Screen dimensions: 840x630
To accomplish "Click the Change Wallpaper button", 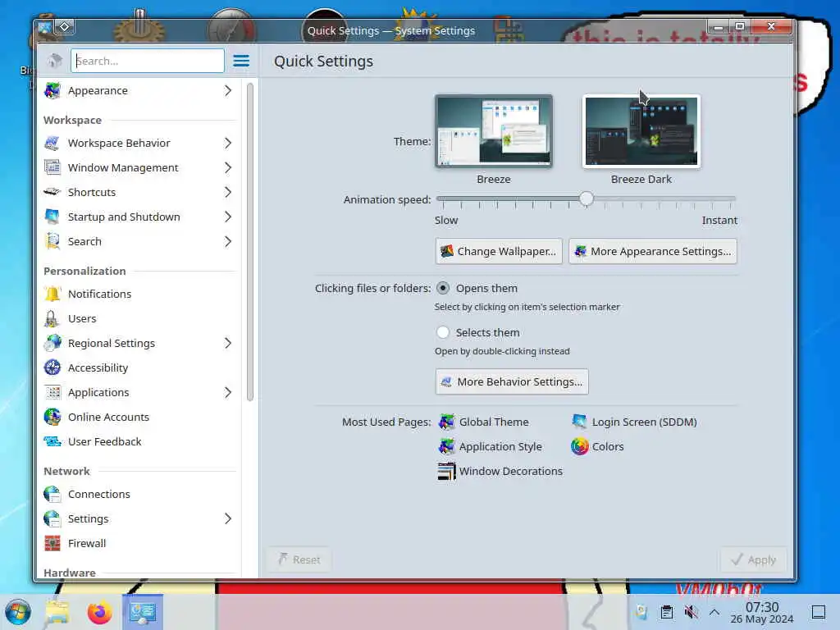I will click(499, 251).
